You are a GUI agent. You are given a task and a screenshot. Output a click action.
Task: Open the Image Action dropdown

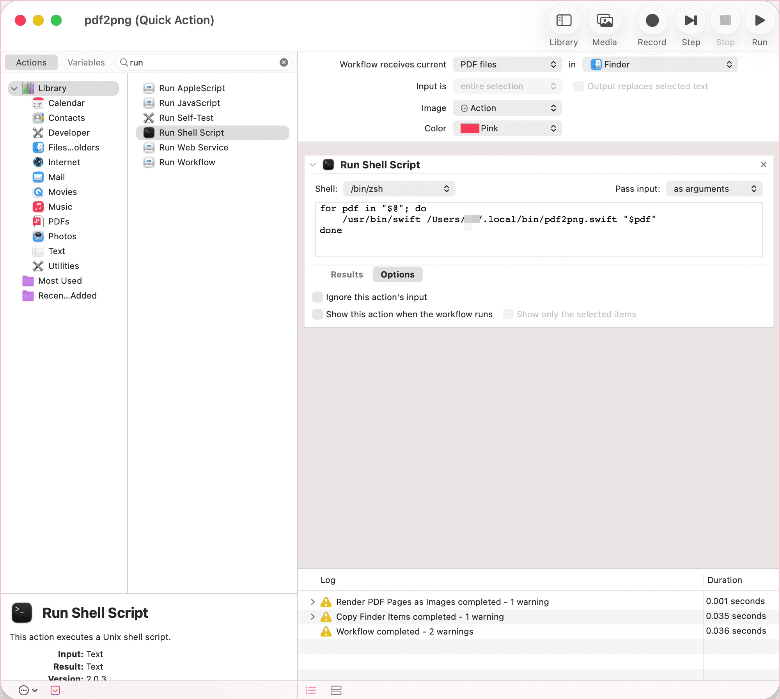(507, 108)
